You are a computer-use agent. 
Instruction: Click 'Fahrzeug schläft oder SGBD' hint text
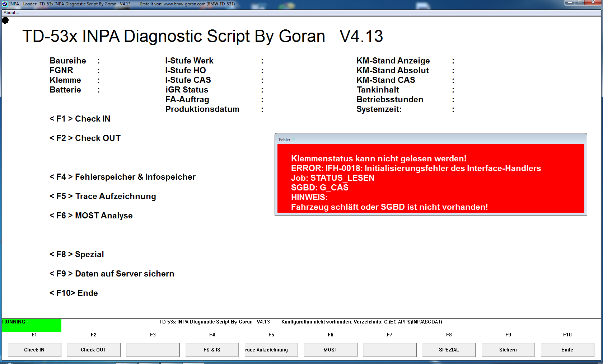coord(389,207)
